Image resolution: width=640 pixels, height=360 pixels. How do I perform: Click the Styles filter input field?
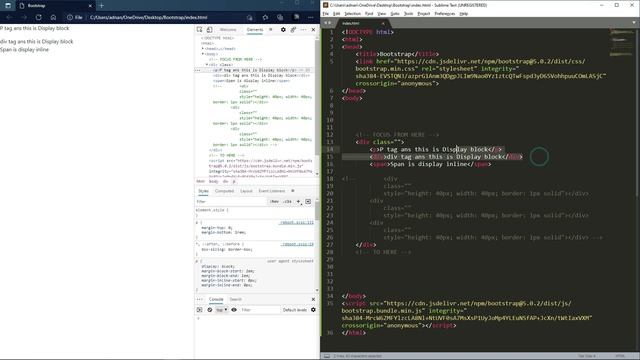pos(231,202)
